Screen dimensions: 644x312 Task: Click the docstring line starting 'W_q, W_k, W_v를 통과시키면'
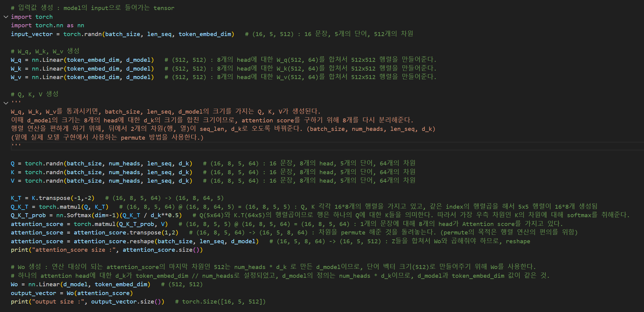point(166,111)
